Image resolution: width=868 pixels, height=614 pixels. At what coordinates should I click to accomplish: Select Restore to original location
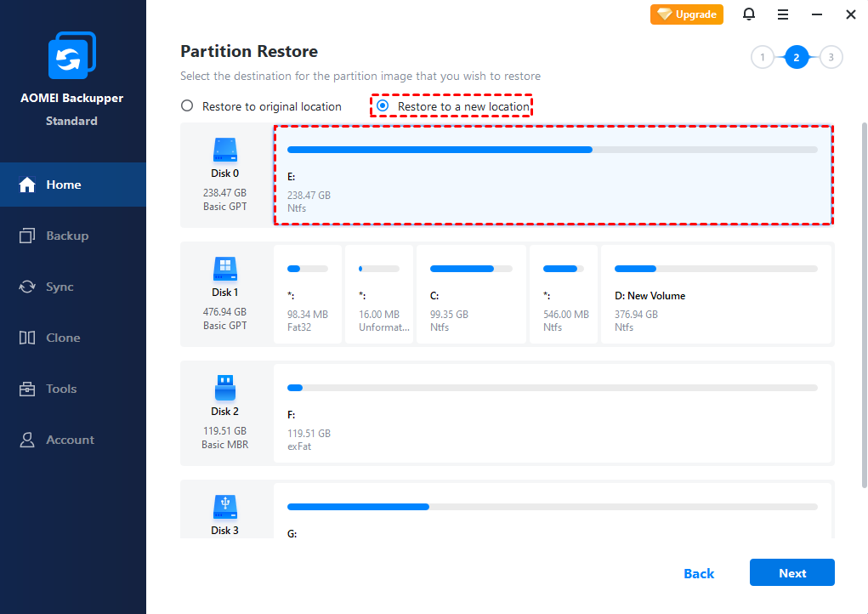[261, 106]
